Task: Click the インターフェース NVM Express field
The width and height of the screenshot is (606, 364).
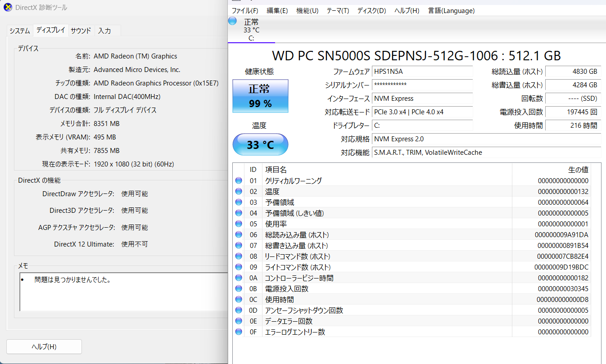Action: pos(422,99)
